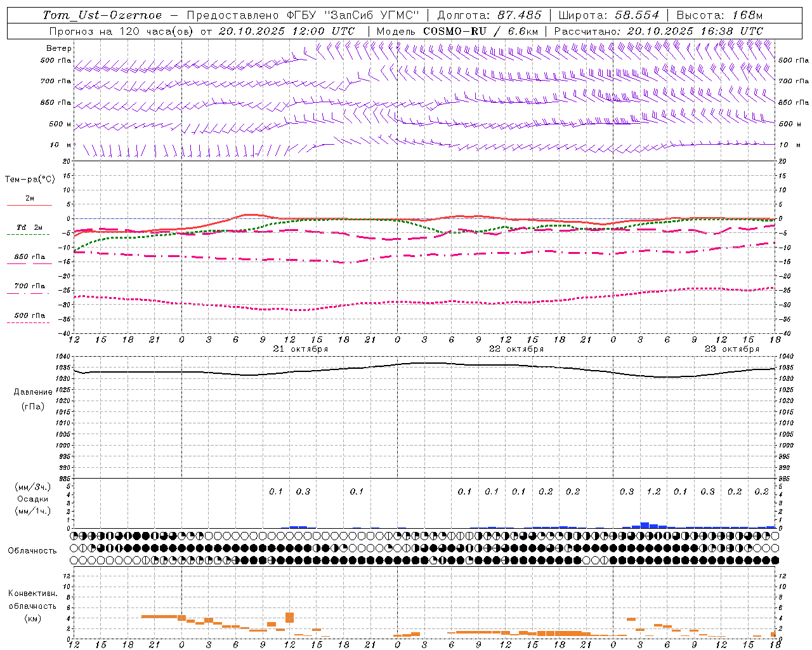Click the station title Tom_Ust-Ozernoe
The width and height of the screenshot is (812, 650).
(x=102, y=15)
